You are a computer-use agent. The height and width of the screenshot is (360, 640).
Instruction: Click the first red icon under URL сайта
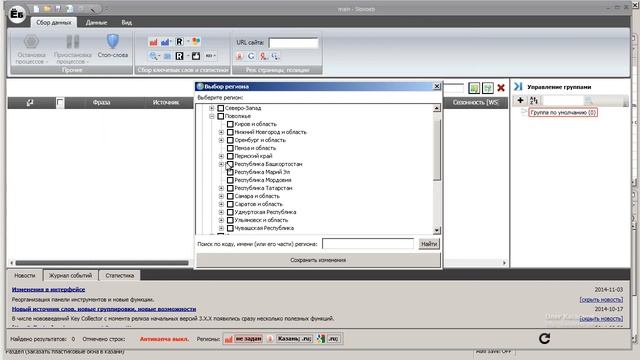click(240, 56)
